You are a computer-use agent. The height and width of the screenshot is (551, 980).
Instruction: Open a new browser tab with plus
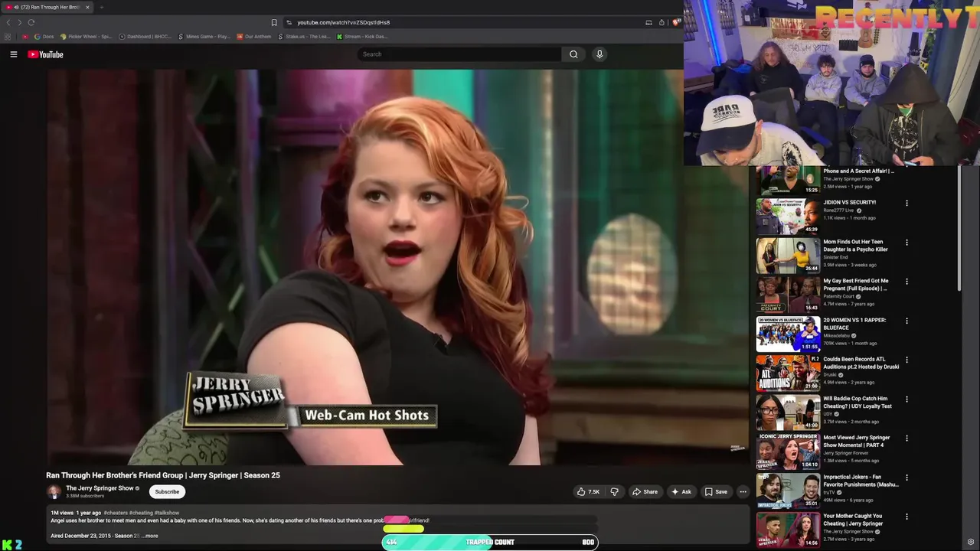[x=101, y=7]
